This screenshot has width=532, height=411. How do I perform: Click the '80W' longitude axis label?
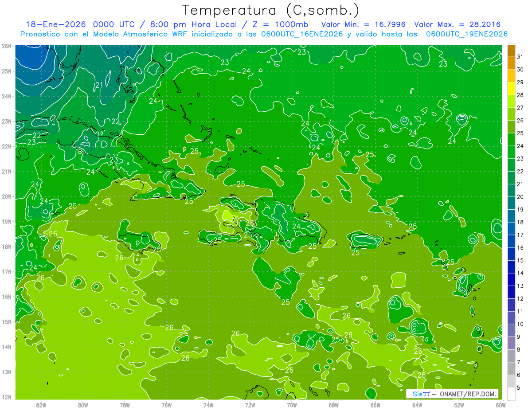83,405
